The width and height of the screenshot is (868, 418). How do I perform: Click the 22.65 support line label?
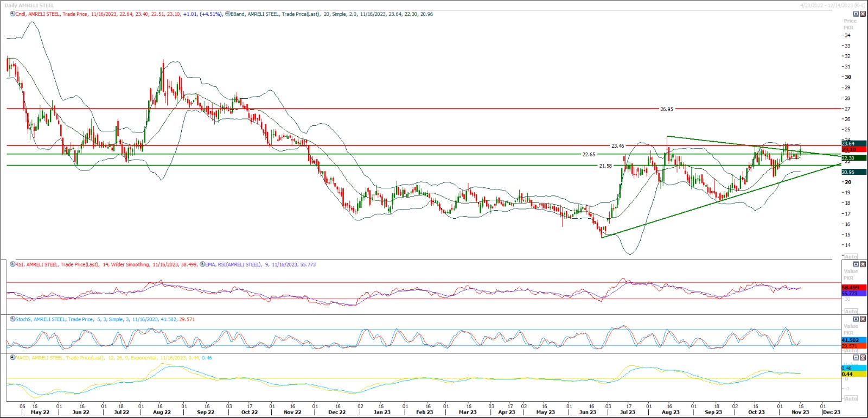click(589, 154)
